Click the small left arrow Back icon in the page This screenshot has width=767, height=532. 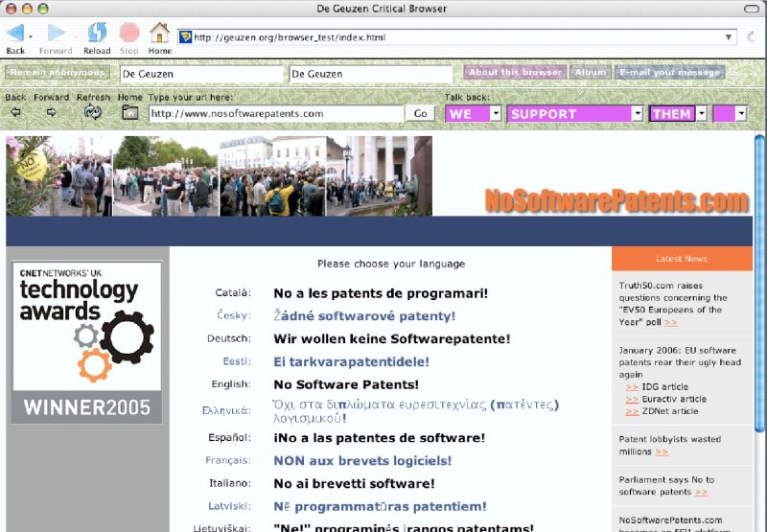point(15,112)
